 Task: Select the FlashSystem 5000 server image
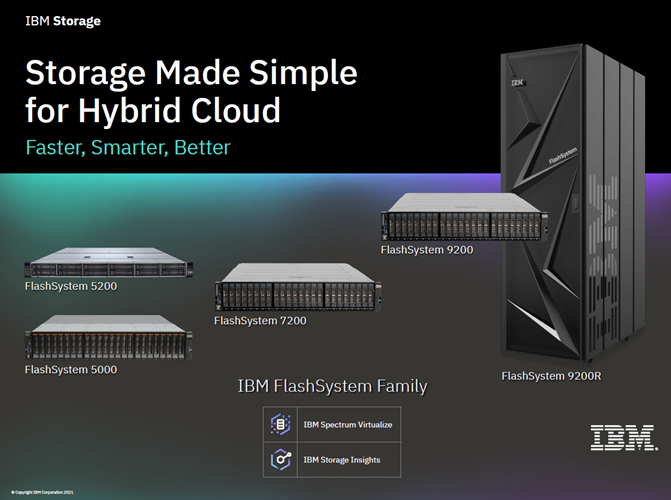(109, 337)
